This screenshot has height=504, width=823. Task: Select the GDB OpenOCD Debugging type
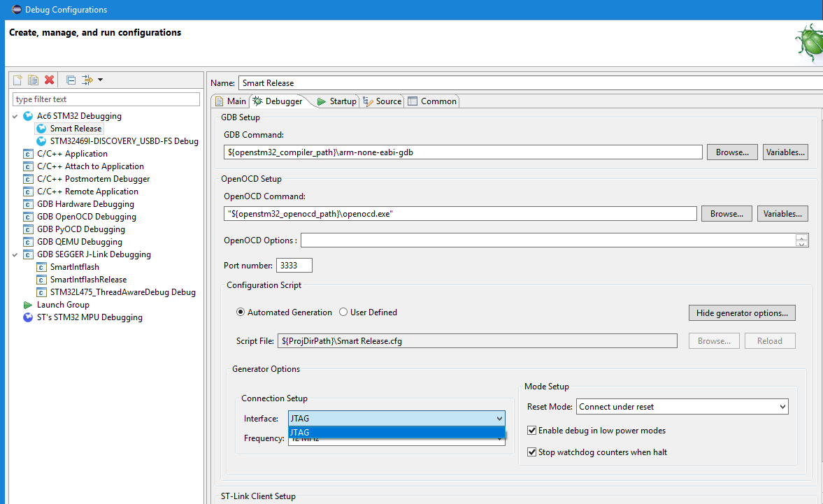86,217
